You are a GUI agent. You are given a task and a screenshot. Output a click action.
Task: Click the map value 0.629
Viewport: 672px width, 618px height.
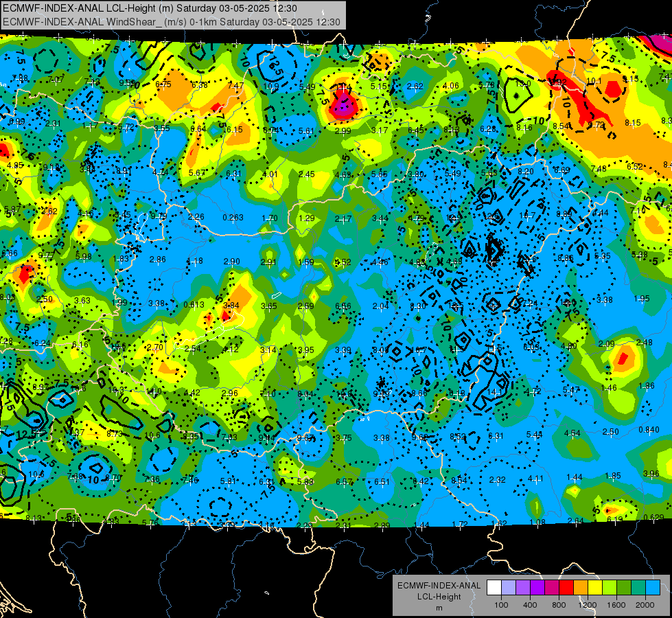[x=653, y=517]
